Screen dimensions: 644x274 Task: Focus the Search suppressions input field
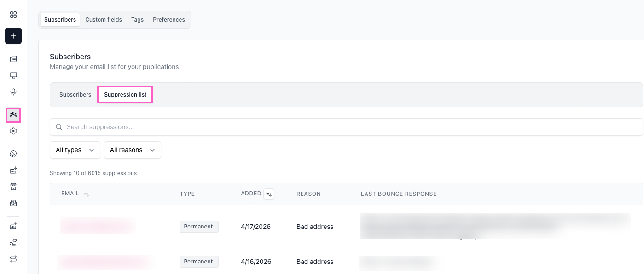[346, 127]
